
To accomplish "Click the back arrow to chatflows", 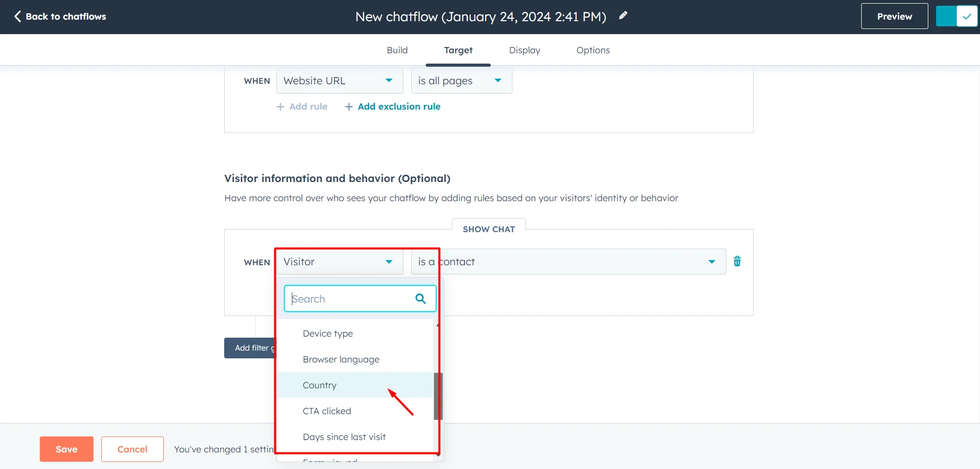I will 18,17.
